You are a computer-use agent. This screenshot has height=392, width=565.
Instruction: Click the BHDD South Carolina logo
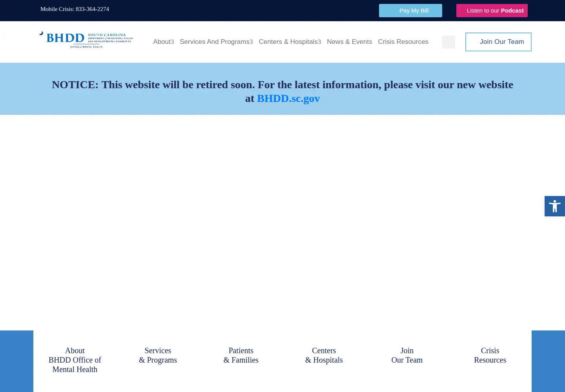pyautogui.click(x=86, y=40)
